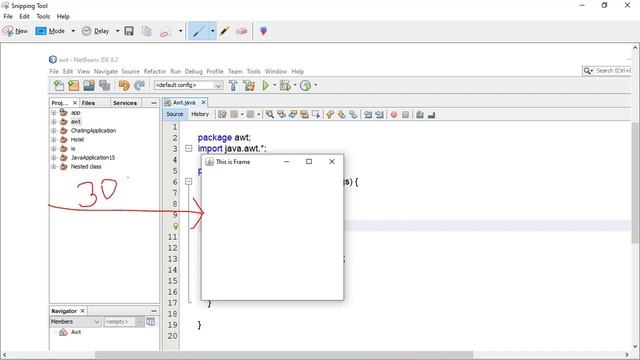Screen dimensions: 640x360
Task: Expand the app project node
Action: (53, 113)
